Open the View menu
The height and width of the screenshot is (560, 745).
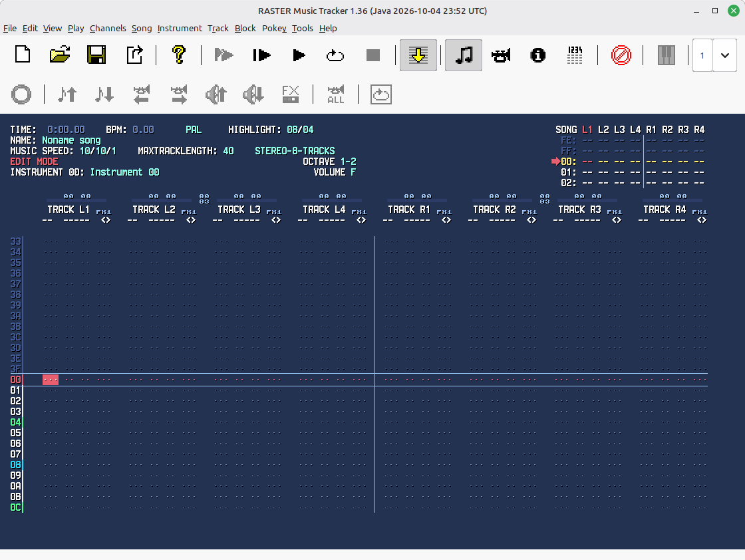(x=53, y=28)
